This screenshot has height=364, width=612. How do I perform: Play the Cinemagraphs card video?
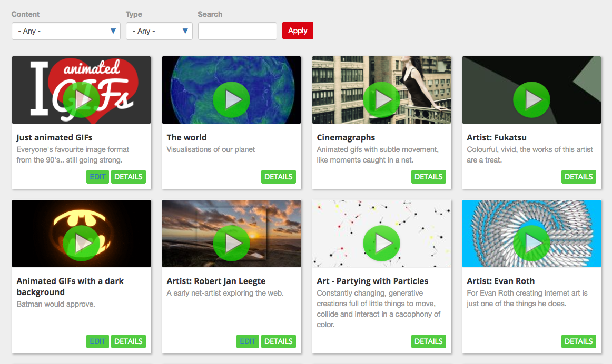tap(381, 100)
